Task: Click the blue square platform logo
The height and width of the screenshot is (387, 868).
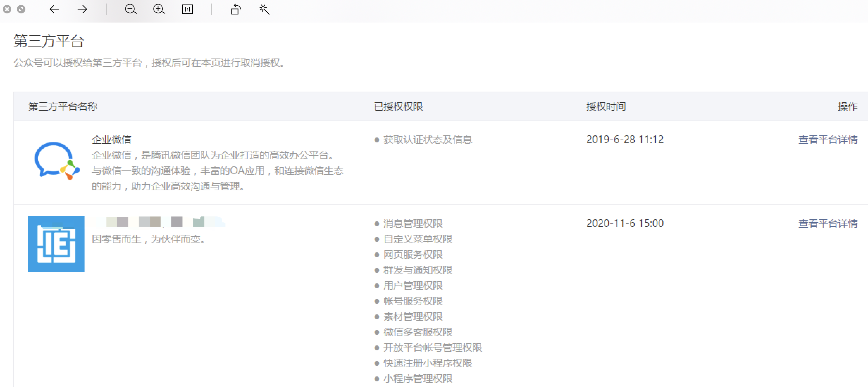Action: pyautogui.click(x=56, y=244)
